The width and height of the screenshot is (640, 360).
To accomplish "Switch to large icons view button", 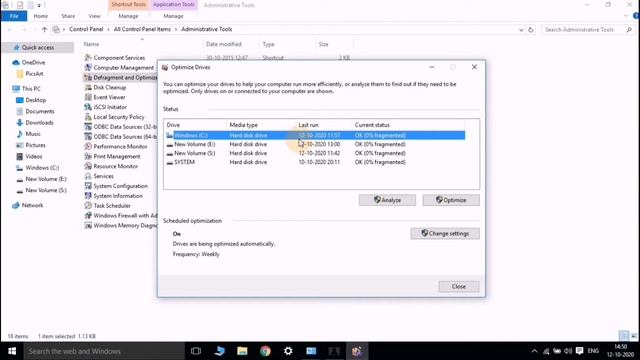I will 634,336.
